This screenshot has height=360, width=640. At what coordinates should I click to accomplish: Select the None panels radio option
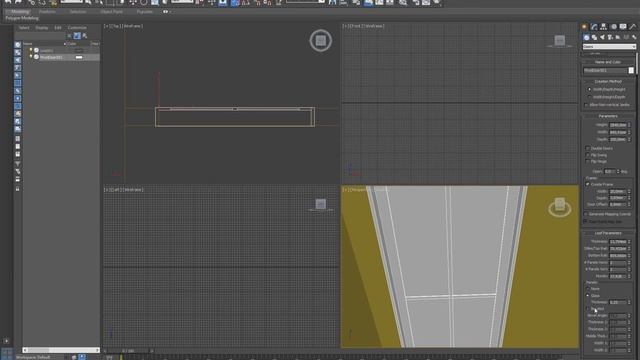tap(588, 289)
